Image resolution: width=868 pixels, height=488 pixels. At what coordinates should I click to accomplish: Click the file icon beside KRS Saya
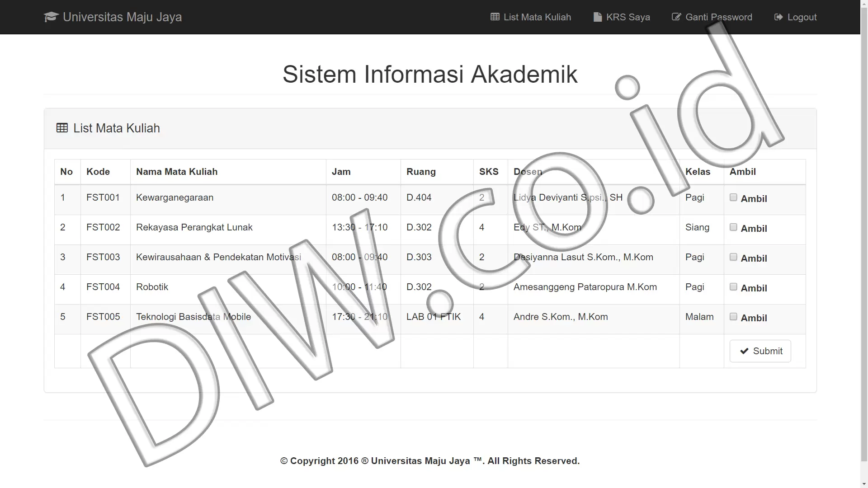pos(598,17)
